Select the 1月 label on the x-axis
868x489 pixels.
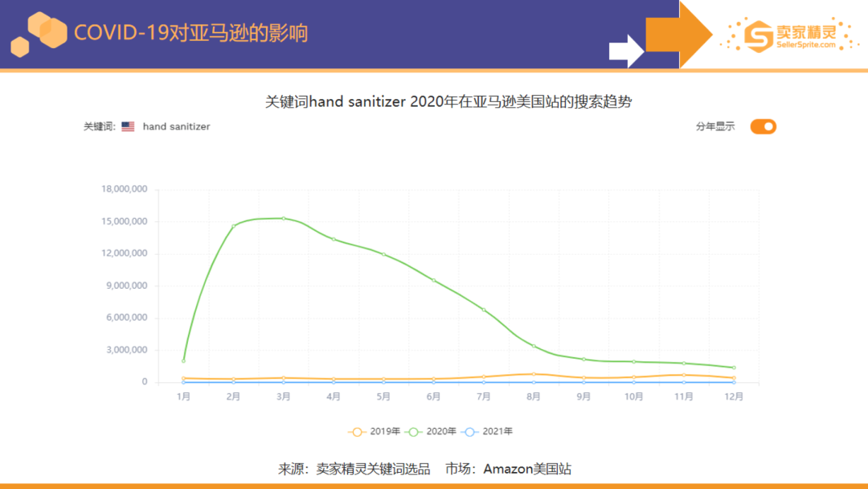184,397
